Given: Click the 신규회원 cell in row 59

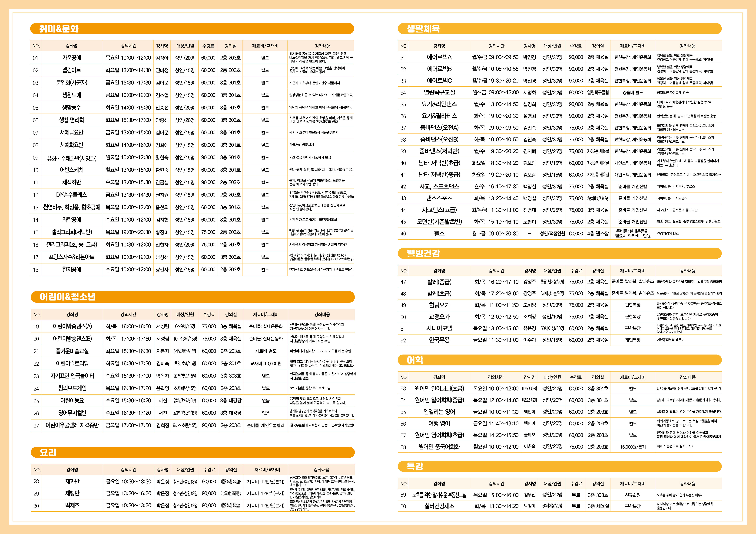Looking at the screenshot, I should click(x=633, y=495).
